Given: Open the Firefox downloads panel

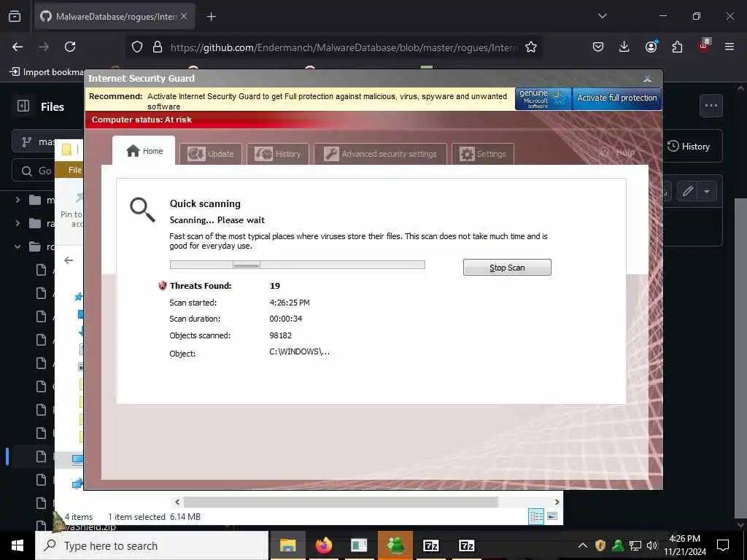Looking at the screenshot, I should point(624,47).
